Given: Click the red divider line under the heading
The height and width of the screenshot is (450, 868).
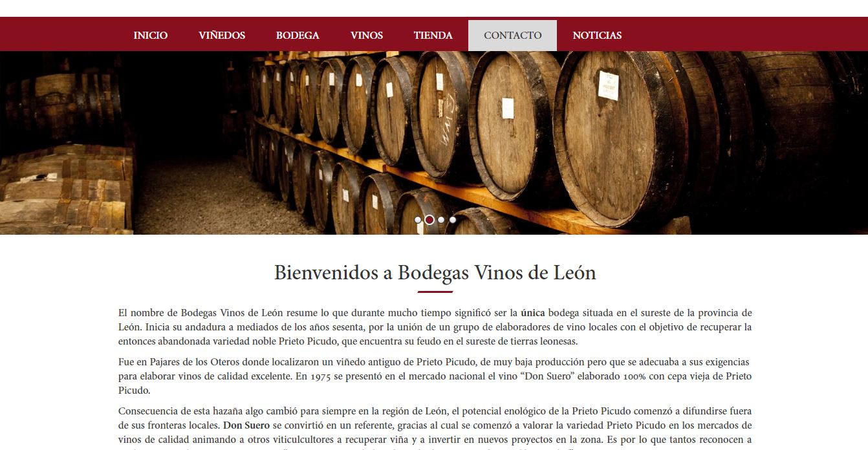Looking at the screenshot, I should 435,292.
